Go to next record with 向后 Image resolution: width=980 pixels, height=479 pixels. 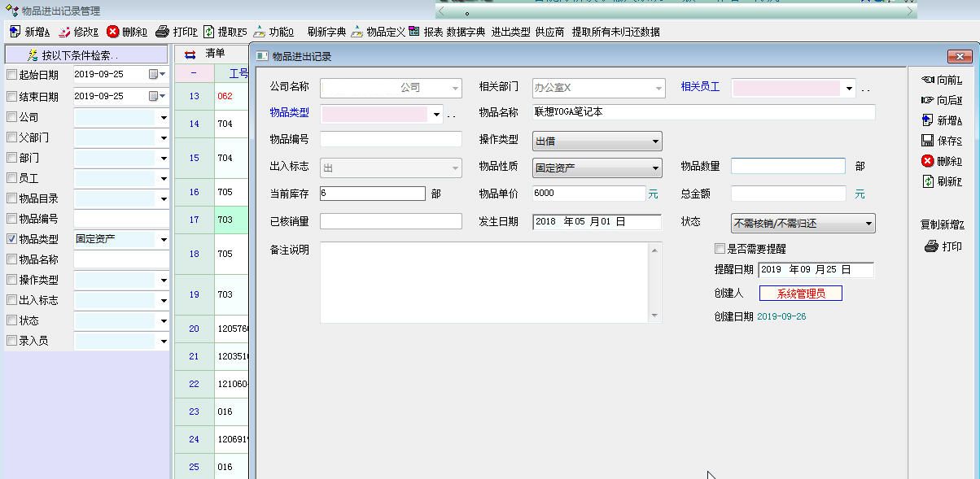(927, 100)
